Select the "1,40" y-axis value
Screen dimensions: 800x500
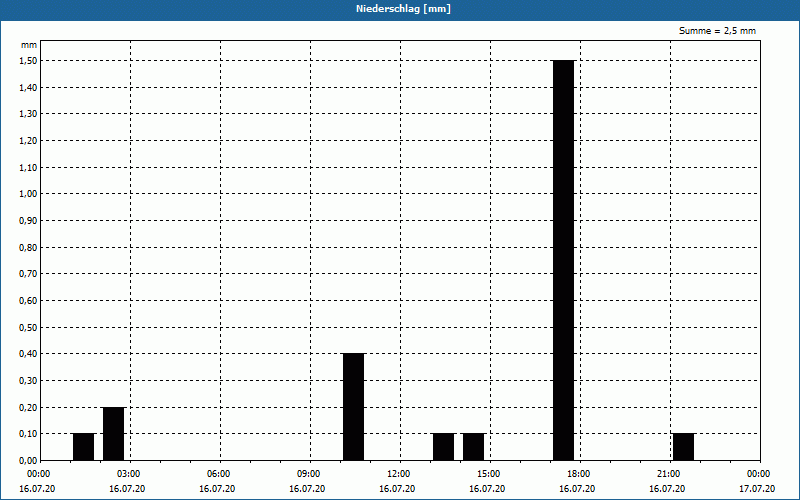coord(28,87)
